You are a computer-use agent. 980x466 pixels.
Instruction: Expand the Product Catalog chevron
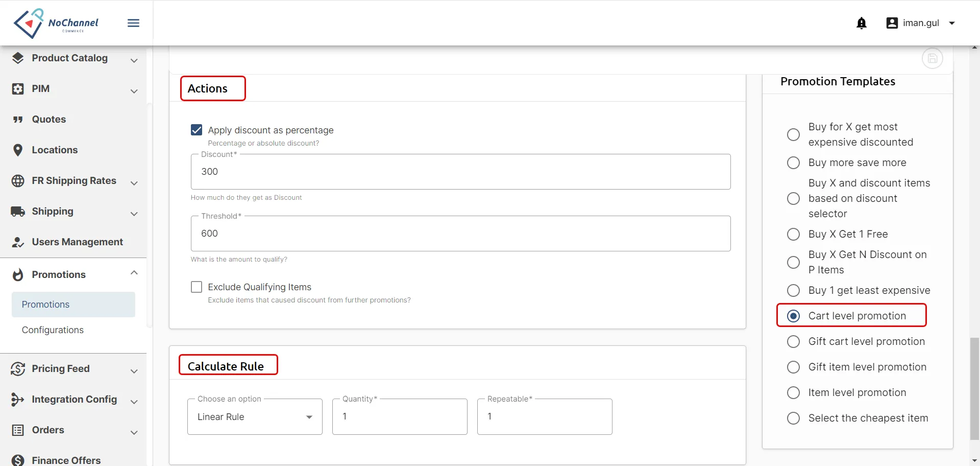pyautogui.click(x=134, y=60)
